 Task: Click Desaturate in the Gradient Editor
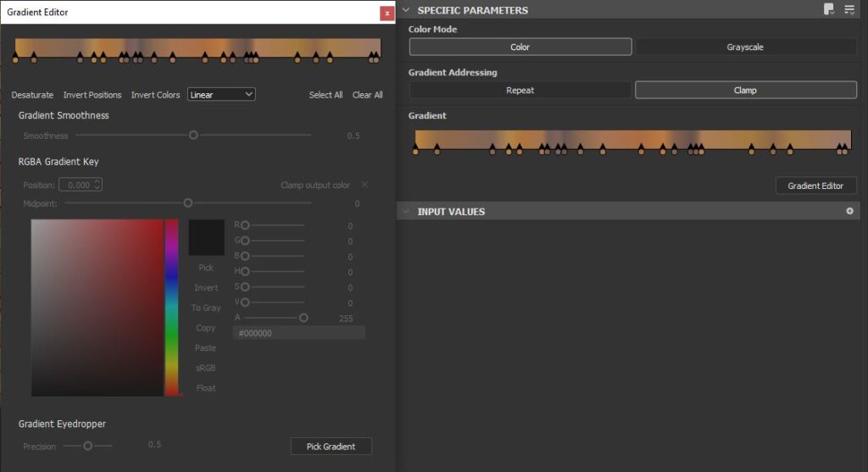click(33, 95)
